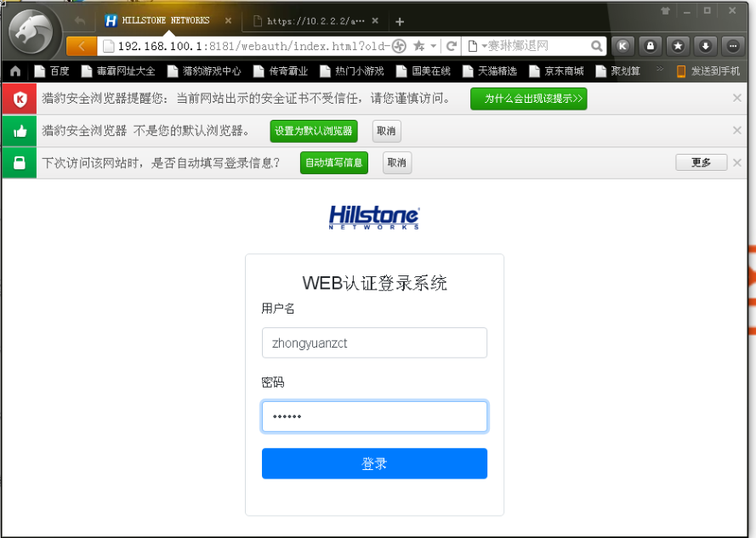
Task: Click the undo closed tab arrow
Action: click(x=80, y=20)
